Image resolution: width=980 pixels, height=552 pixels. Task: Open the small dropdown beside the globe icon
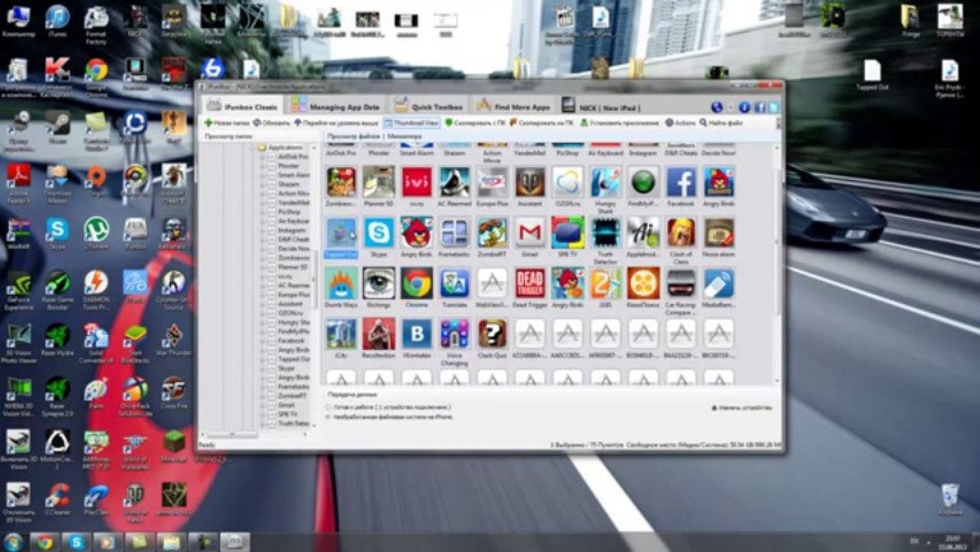[729, 108]
